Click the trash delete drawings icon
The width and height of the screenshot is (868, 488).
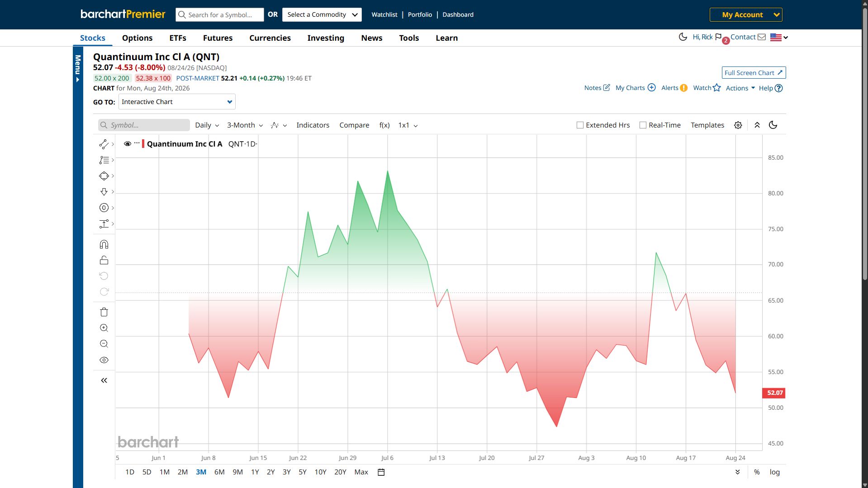[104, 312]
